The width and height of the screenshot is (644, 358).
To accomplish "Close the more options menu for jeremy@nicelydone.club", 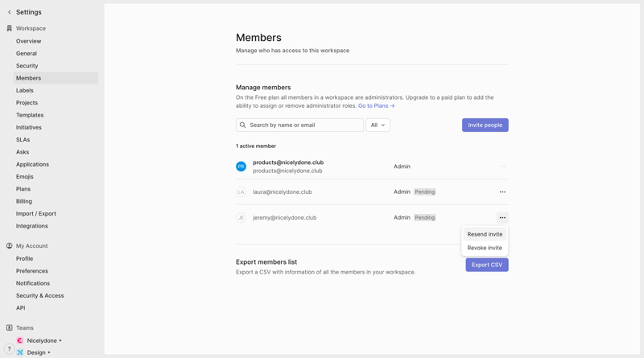I will pos(502,217).
